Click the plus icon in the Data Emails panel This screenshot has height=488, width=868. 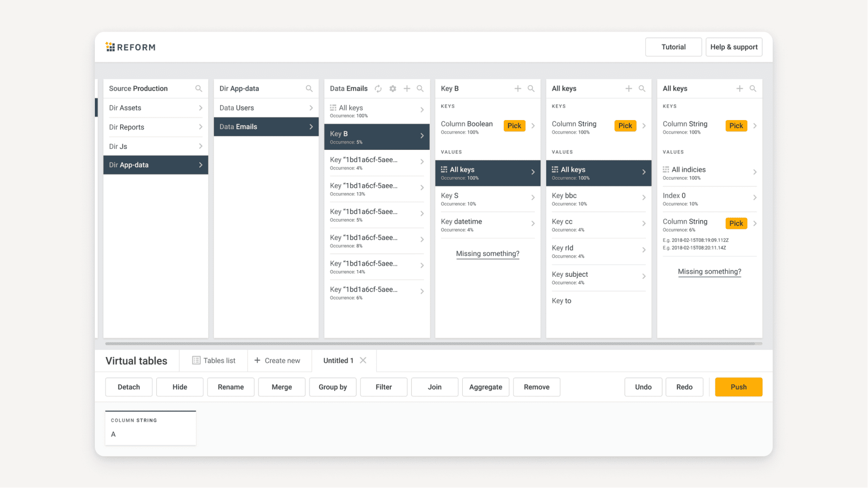407,88
